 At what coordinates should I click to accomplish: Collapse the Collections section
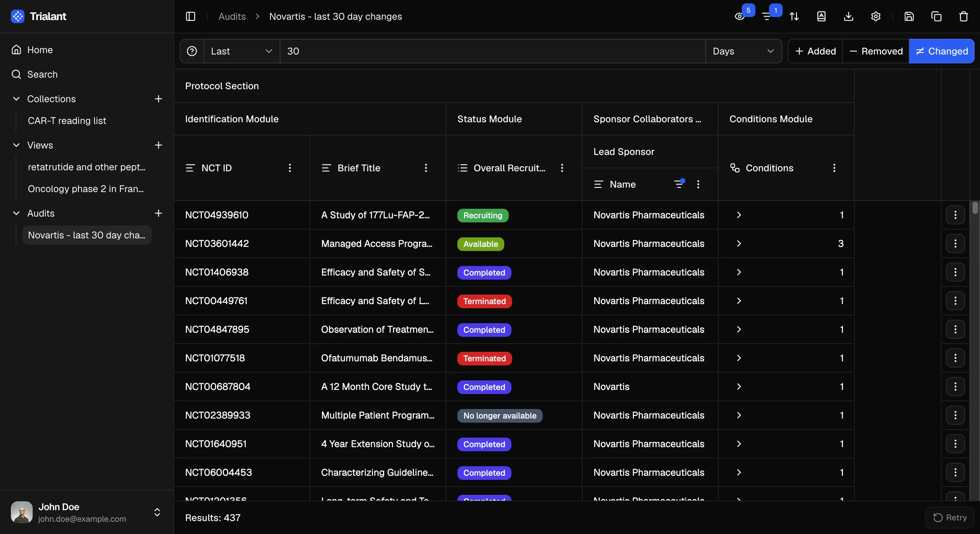[16, 99]
